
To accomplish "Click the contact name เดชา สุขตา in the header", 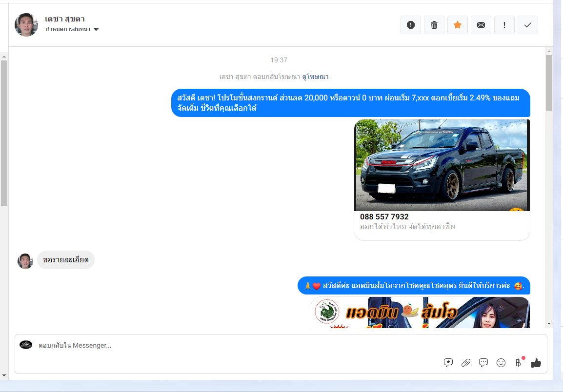I will tap(65, 19).
